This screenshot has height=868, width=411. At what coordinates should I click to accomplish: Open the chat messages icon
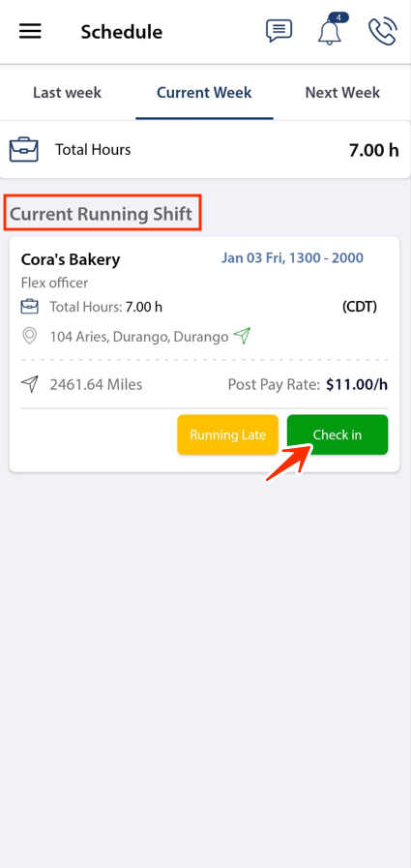[279, 31]
